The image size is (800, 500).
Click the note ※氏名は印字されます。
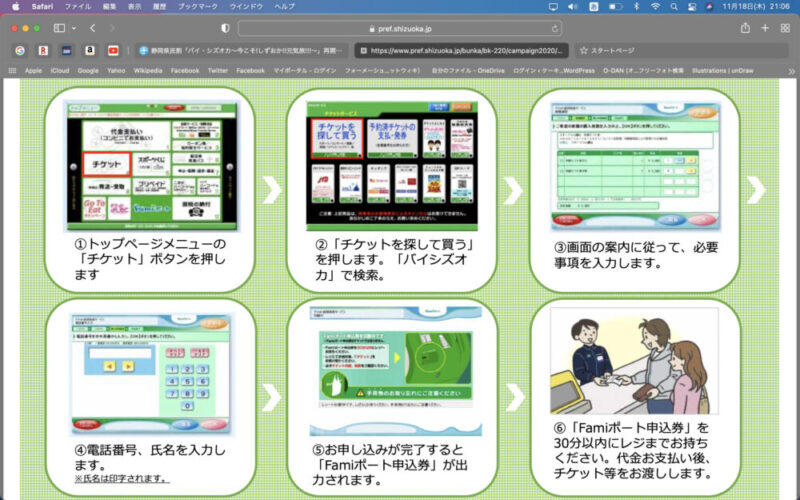pos(122,479)
